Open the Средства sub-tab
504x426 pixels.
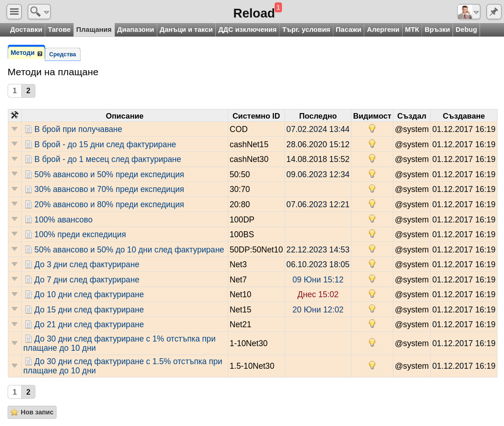click(63, 54)
